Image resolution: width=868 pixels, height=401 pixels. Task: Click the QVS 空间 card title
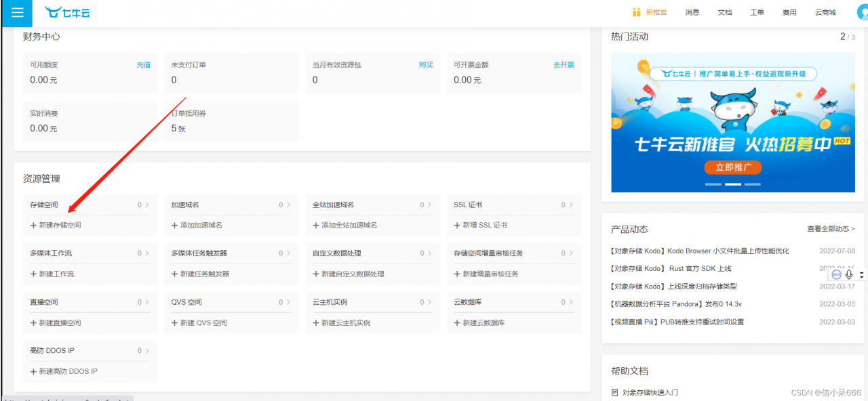[186, 302]
